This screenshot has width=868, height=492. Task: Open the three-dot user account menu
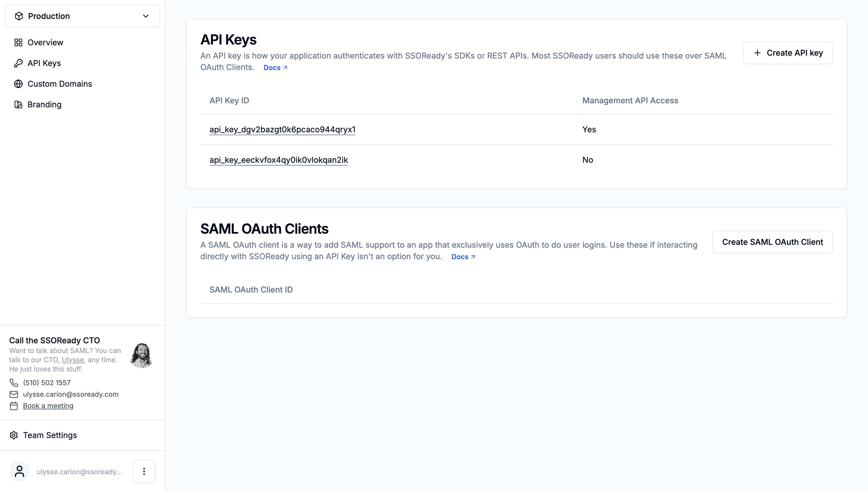144,471
